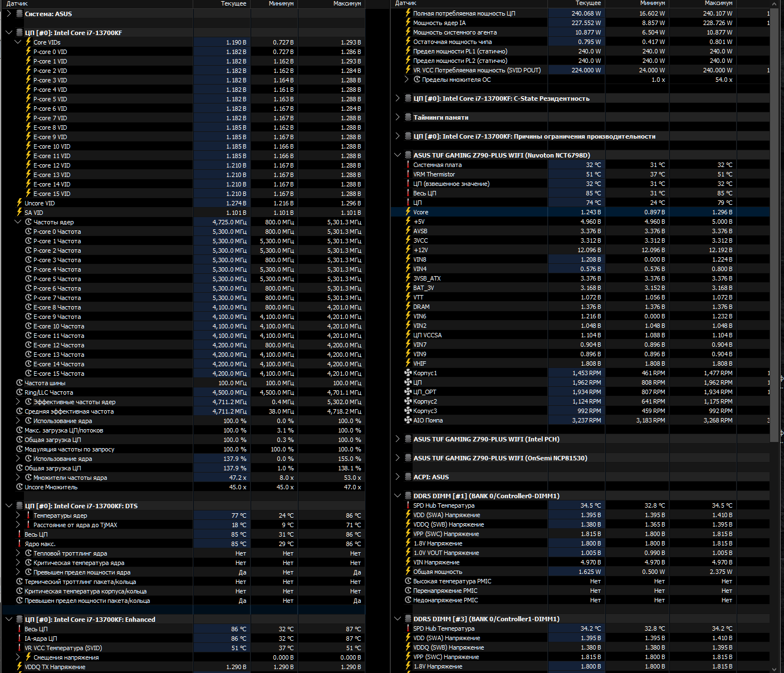Screen dimensions: 784x673
Task: Expand Множители частоты ядра
Action: coord(18,477)
